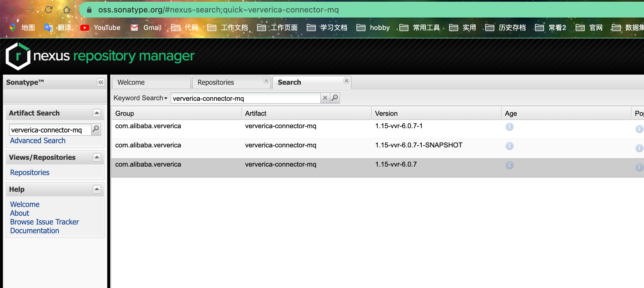Open the 翻译 translate bookmark
This screenshot has width=644, height=288.
pyautogui.click(x=58, y=28)
